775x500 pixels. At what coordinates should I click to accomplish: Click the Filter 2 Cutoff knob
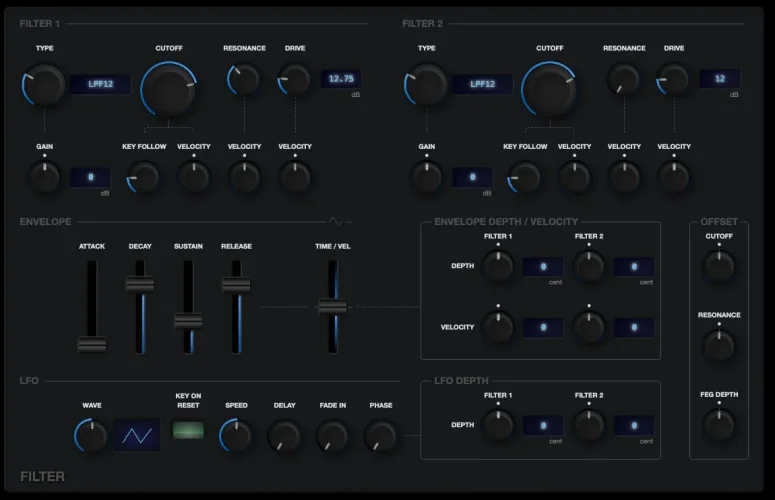(549, 87)
